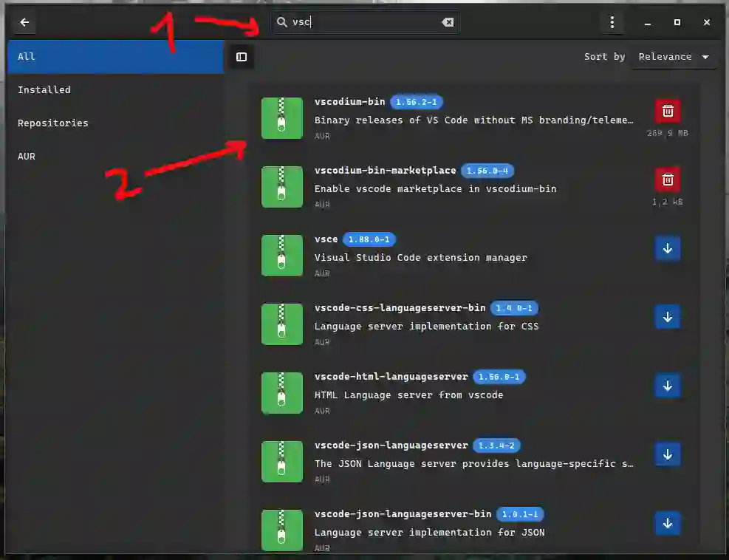The width and height of the screenshot is (729, 560).
Task: Close the package manager window
Action: coord(707,22)
